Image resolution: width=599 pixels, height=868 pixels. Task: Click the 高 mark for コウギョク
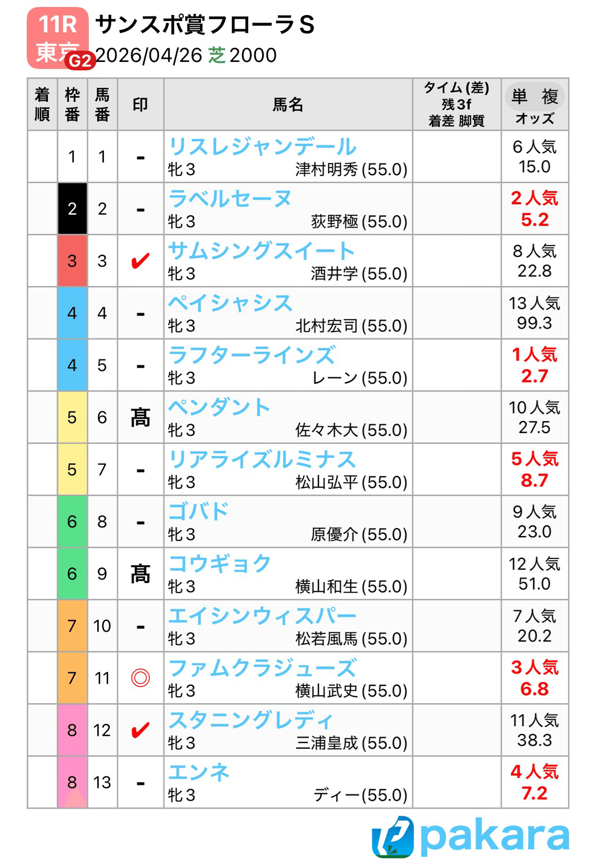point(140,574)
